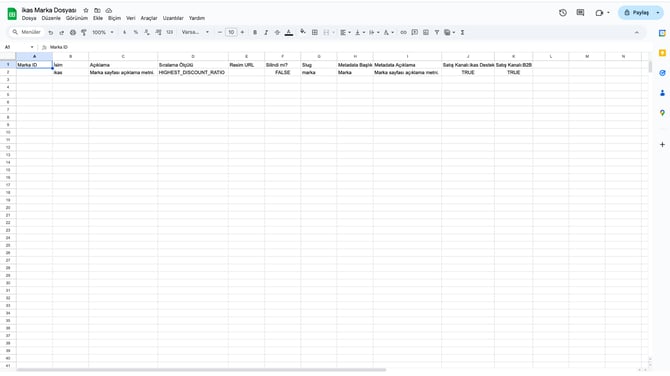Open the fill color bucket
The height and width of the screenshot is (376, 670).
pos(303,32)
